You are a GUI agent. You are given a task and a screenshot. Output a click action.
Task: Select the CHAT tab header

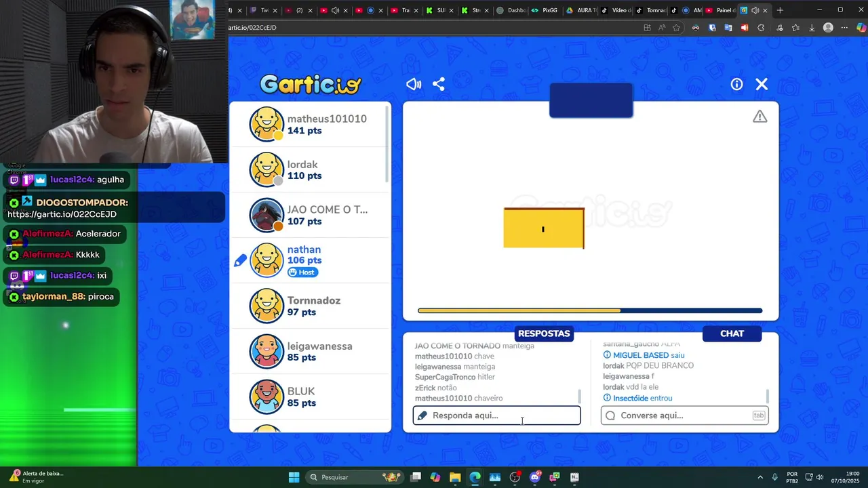(x=732, y=333)
